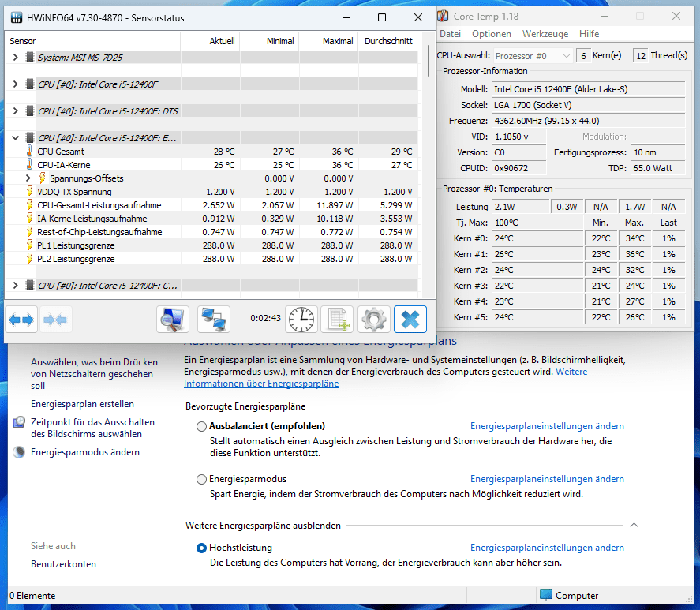
Task: Open the HWiNFO summary monitor icon
Action: click(173, 320)
